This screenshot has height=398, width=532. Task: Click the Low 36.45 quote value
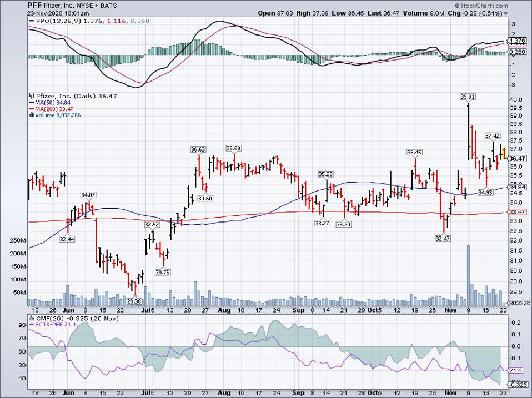[x=347, y=13]
